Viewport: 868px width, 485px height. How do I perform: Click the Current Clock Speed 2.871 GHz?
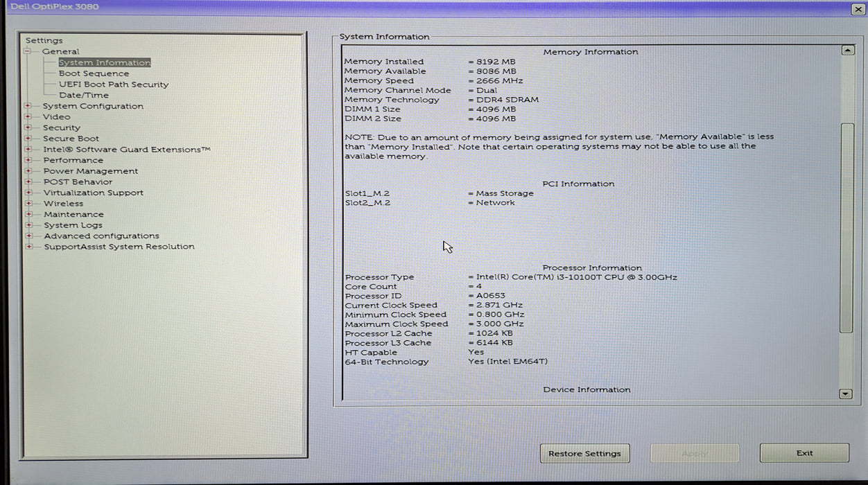(495, 305)
